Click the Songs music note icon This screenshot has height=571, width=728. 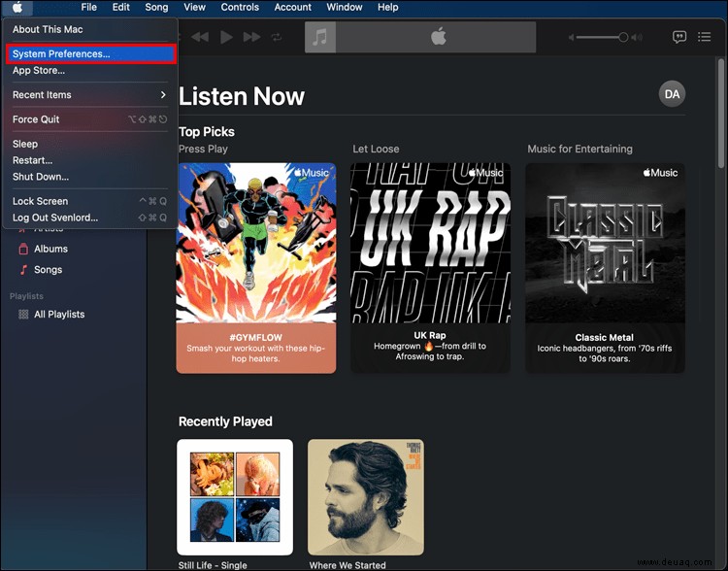tap(23, 270)
